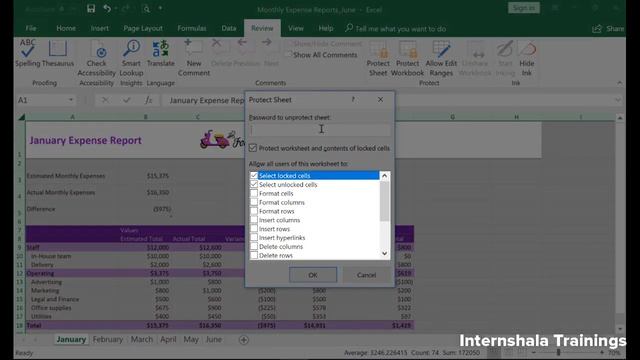This screenshot has width=640, height=360.
Task: Uncheck Select locked cells
Action: pyautogui.click(x=254, y=176)
